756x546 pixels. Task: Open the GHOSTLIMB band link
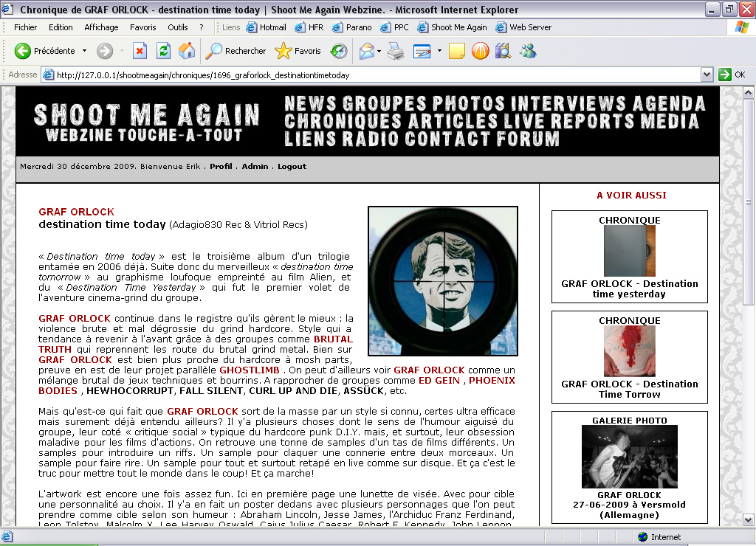250,370
